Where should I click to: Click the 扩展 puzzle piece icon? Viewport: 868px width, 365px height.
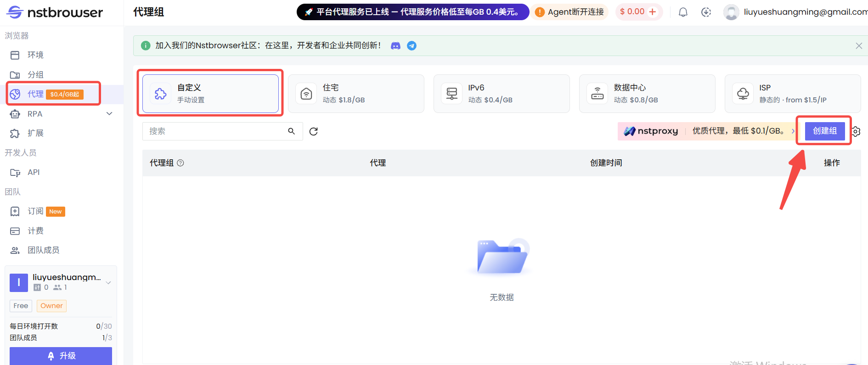tap(15, 133)
